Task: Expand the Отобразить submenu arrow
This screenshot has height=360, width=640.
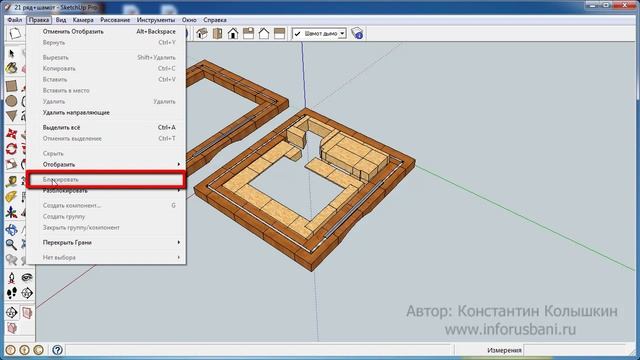Action: click(x=178, y=164)
